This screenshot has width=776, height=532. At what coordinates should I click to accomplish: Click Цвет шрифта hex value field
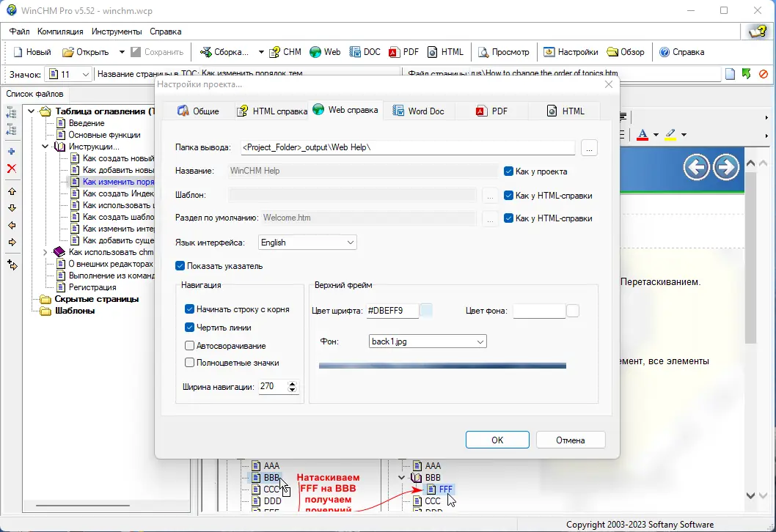pos(392,311)
